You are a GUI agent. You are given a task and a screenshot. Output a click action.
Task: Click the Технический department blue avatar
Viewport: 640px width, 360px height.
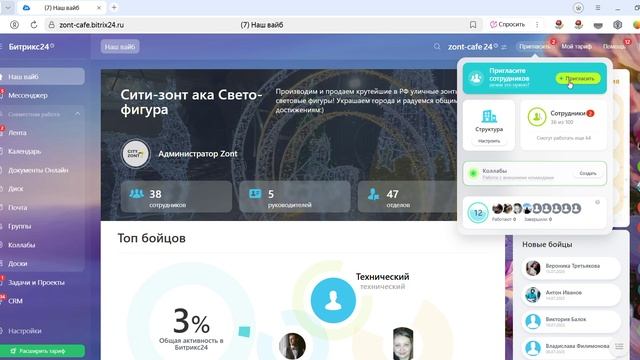(x=333, y=300)
